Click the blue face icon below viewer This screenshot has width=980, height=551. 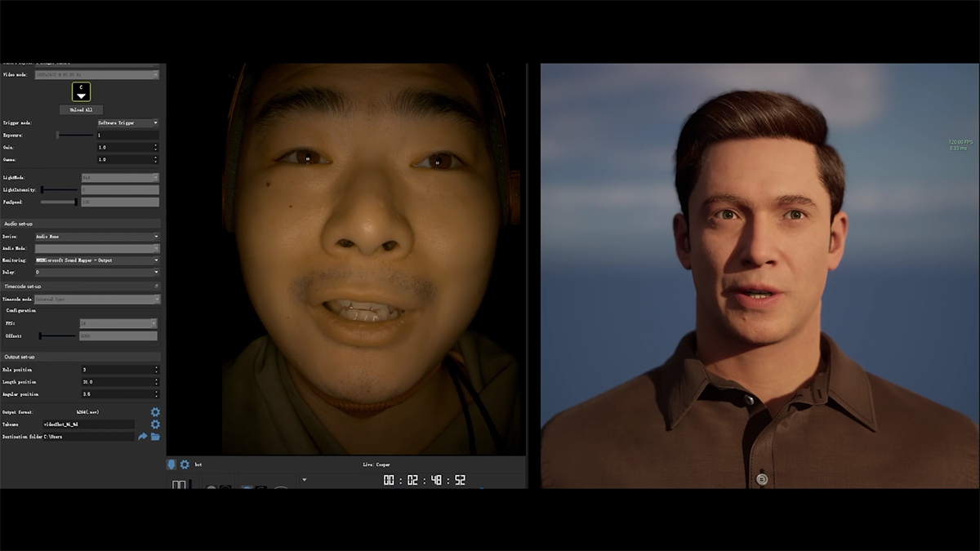pyautogui.click(x=171, y=464)
